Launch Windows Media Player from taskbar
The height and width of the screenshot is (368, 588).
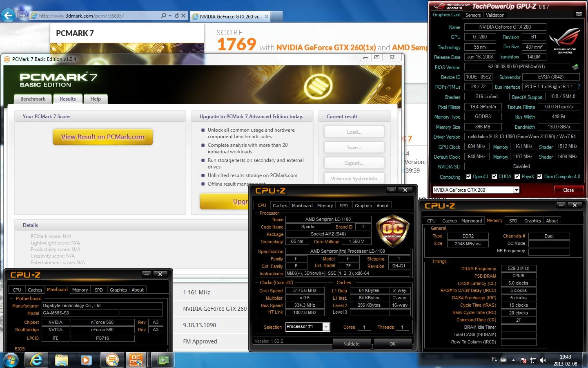87,360
